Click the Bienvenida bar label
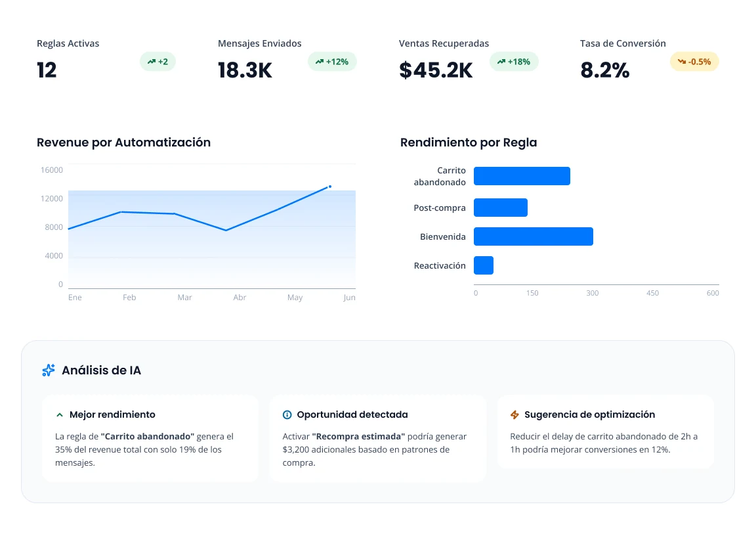 click(442, 237)
